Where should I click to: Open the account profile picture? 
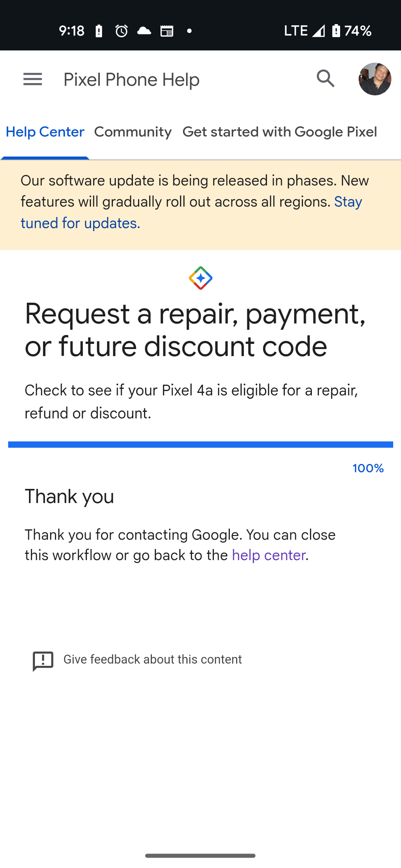click(x=375, y=79)
